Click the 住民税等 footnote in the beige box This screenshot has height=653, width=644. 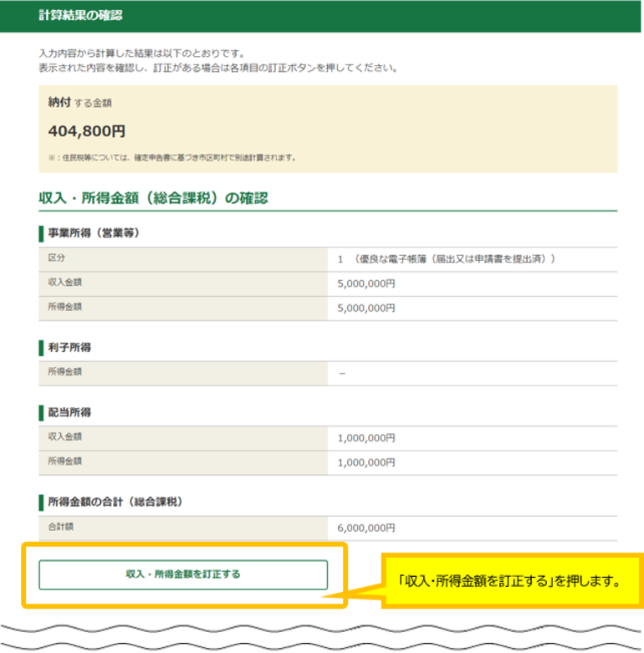tap(172, 157)
